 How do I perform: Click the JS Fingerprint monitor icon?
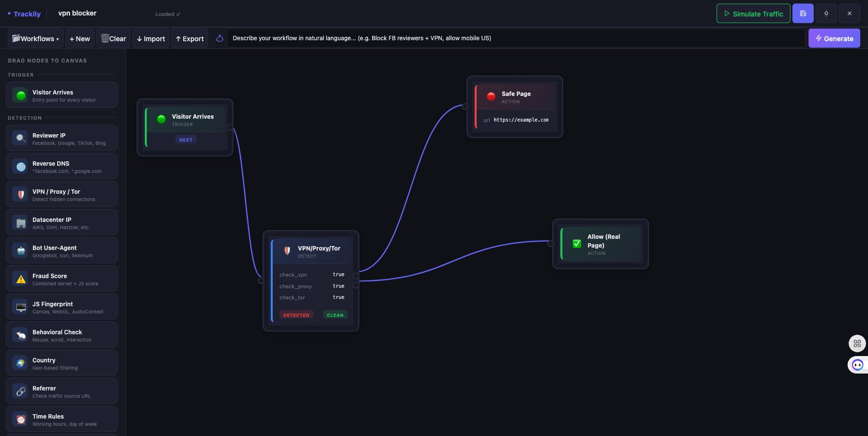pyautogui.click(x=21, y=308)
